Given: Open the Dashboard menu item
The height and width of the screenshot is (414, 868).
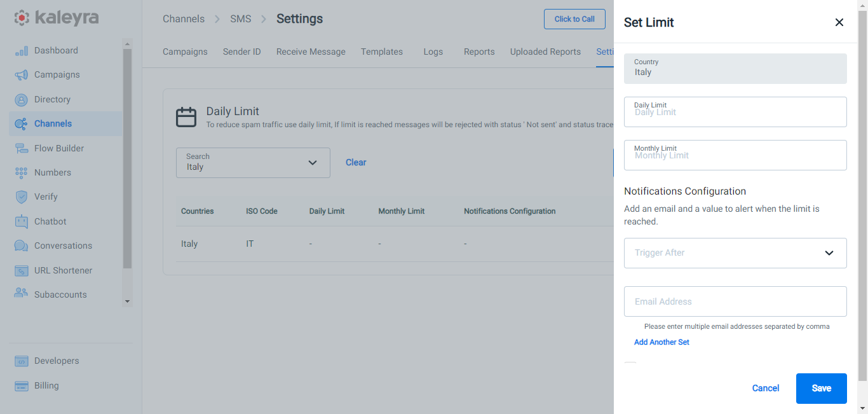Looking at the screenshot, I should tap(56, 50).
